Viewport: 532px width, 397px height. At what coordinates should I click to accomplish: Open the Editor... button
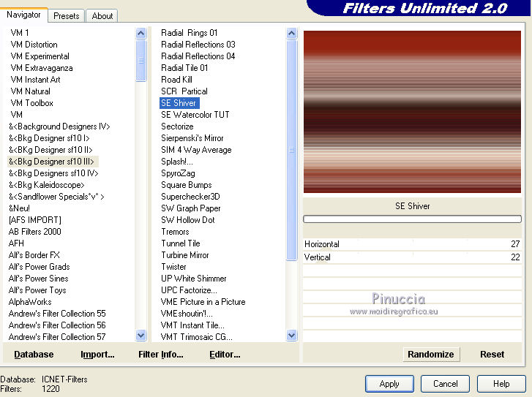tap(225, 355)
